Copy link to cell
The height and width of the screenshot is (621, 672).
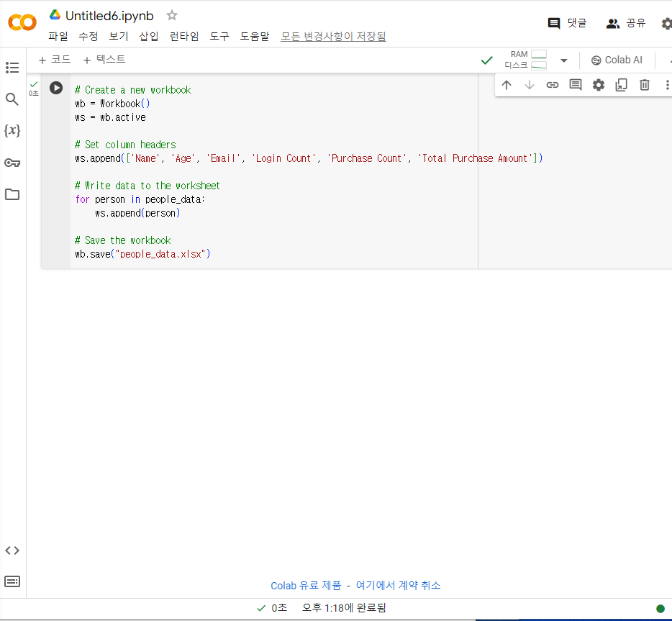[553, 85]
